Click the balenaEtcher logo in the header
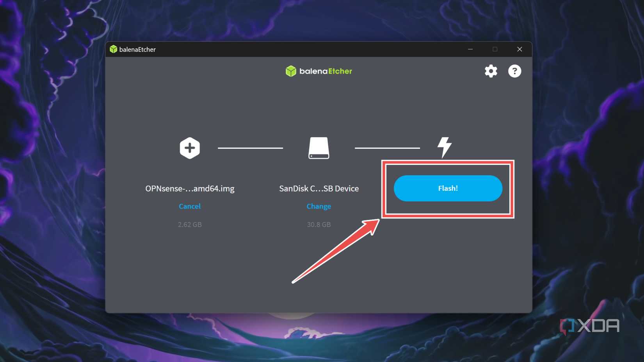 318,71
